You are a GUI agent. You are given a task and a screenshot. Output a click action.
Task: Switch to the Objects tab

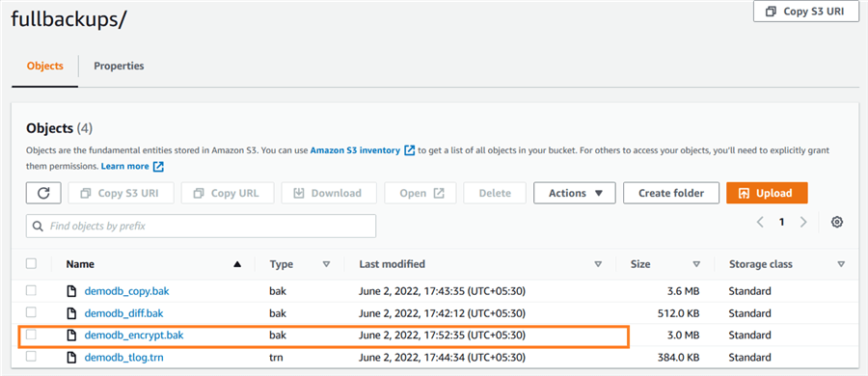pyautogui.click(x=44, y=66)
